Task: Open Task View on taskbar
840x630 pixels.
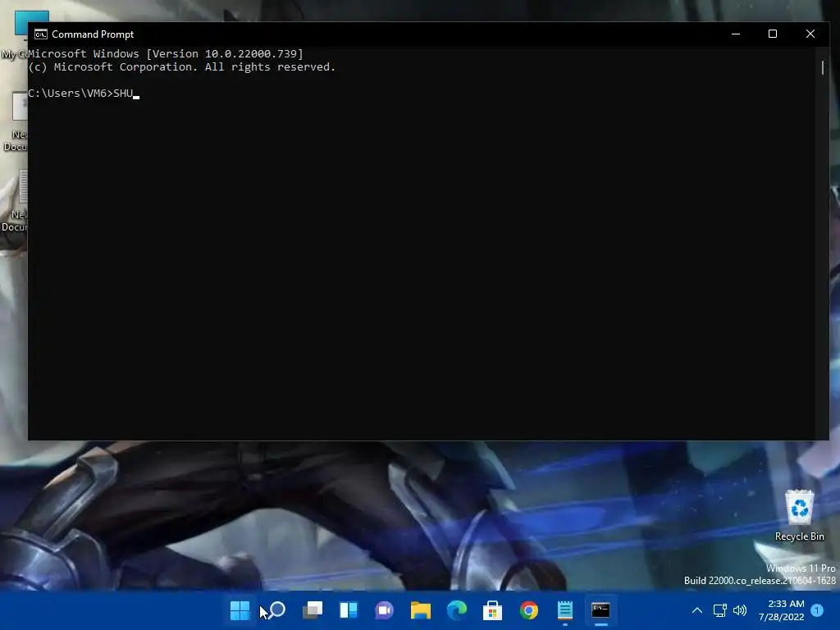Action: click(313, 610)
